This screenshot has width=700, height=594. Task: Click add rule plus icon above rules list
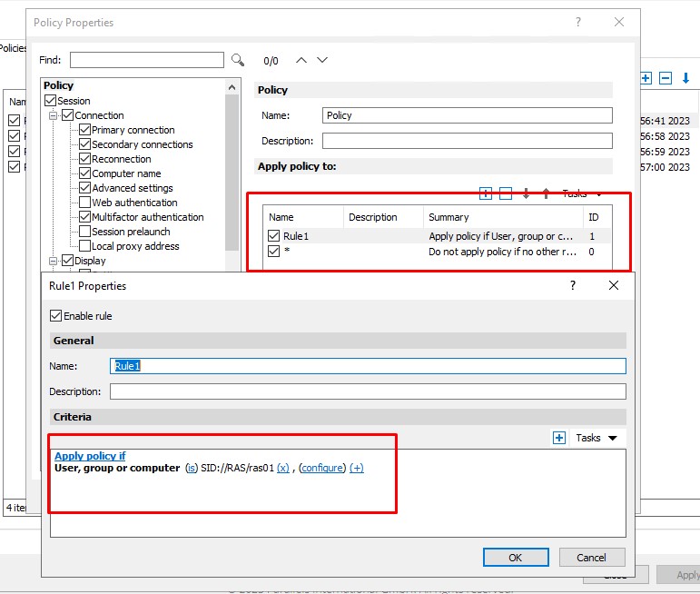pos(485,193)
